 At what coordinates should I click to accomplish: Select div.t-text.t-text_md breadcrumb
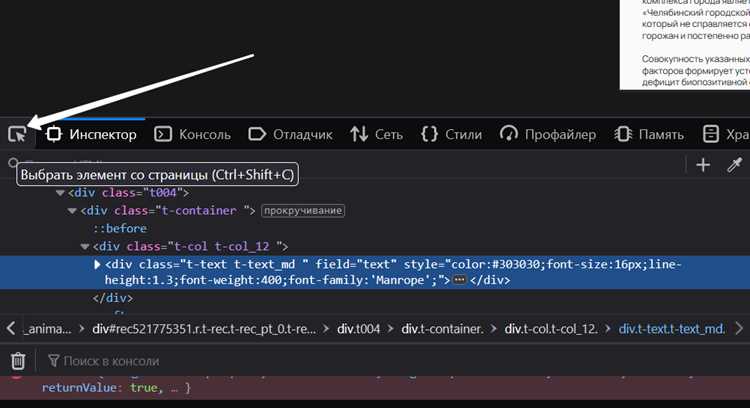pos(672,329)
